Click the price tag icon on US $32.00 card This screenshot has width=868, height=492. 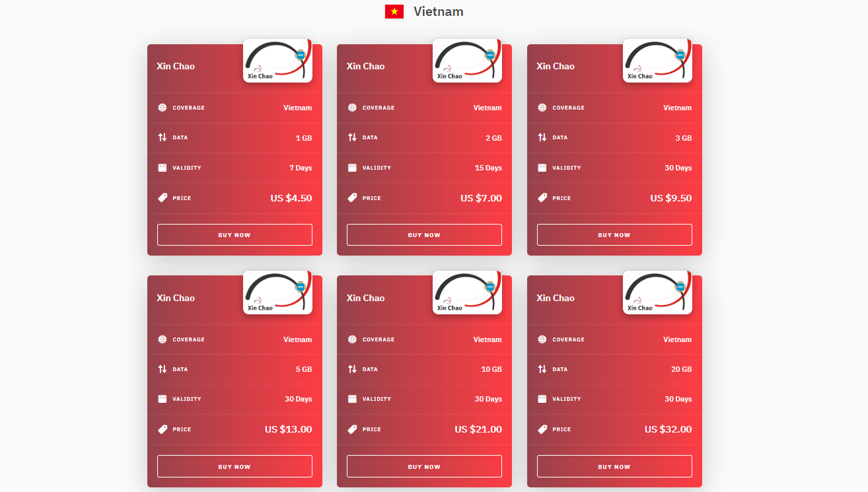pyautogui.click(x=542, y=429)
